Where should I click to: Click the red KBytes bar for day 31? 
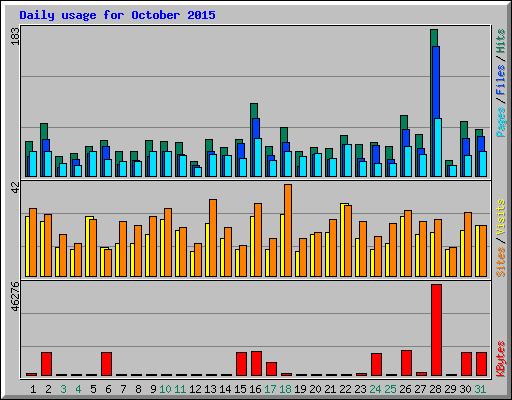(481, 364)
